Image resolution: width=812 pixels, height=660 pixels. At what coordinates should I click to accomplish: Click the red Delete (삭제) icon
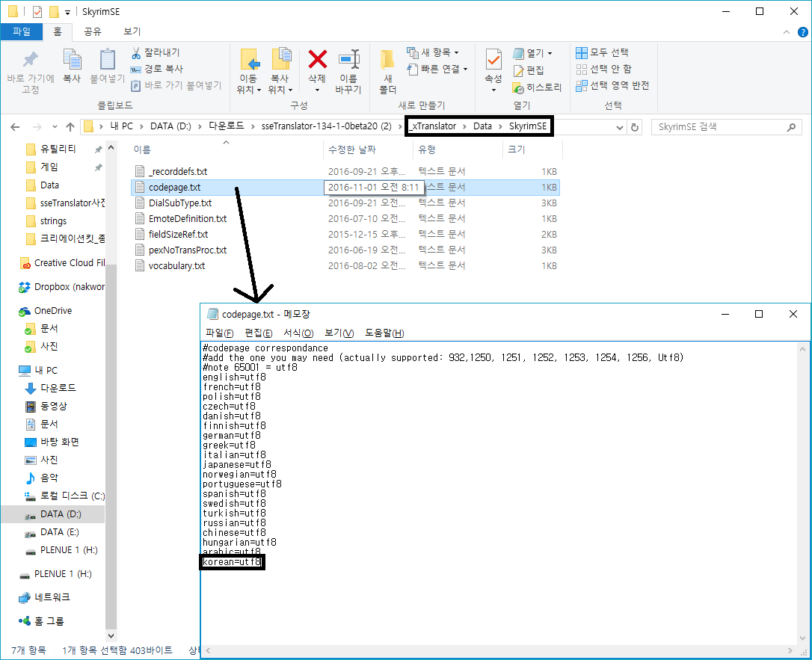coord(318,60)
